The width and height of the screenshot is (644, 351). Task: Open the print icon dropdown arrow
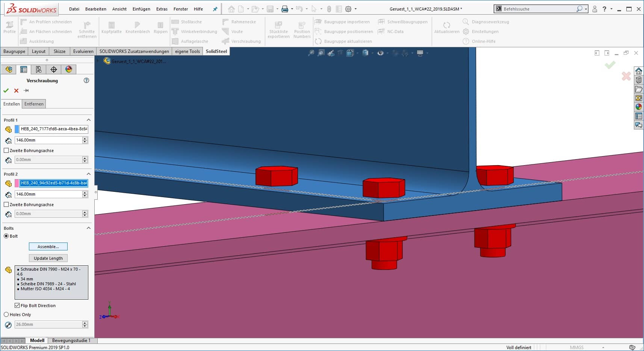pyautogui.click(x=292, y=9)
